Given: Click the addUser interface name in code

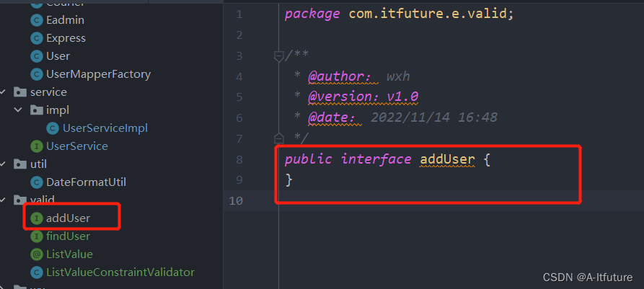Looking at the screenshot, I should tap(447, 159).
